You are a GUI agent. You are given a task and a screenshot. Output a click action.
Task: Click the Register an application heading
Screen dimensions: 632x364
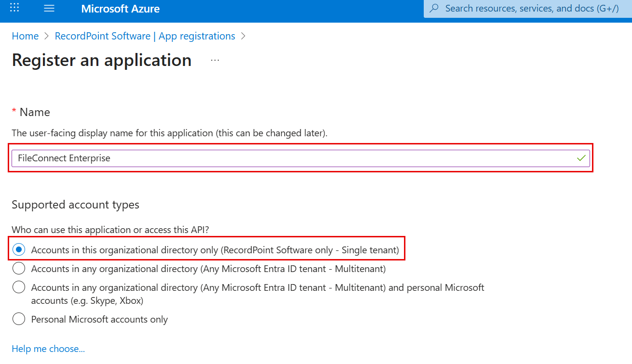click(102, 60)
